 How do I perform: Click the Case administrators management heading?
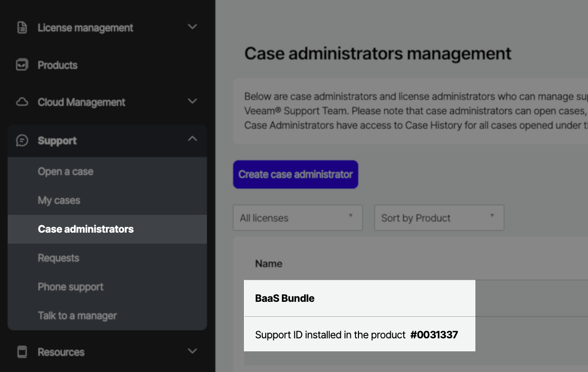point(378,53)
